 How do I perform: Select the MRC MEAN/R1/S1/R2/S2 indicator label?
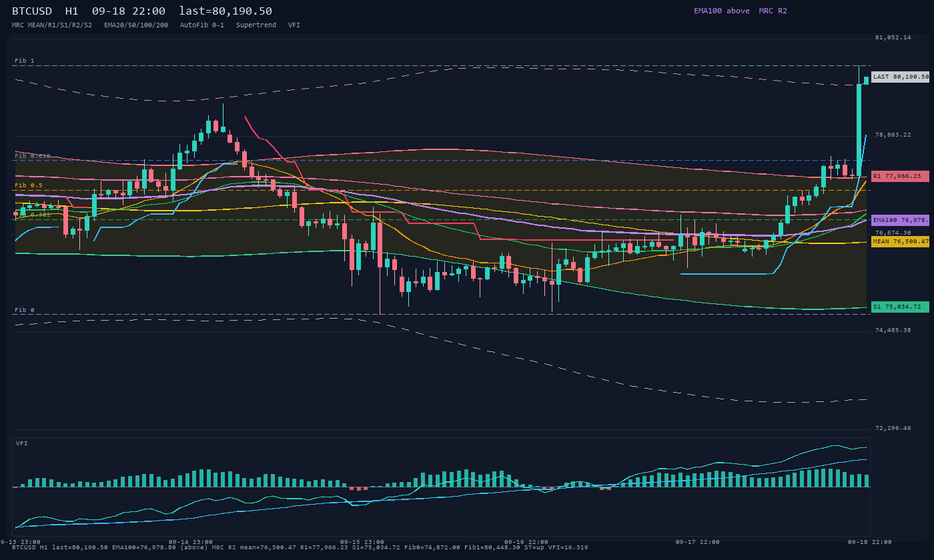tap(52, 25)
